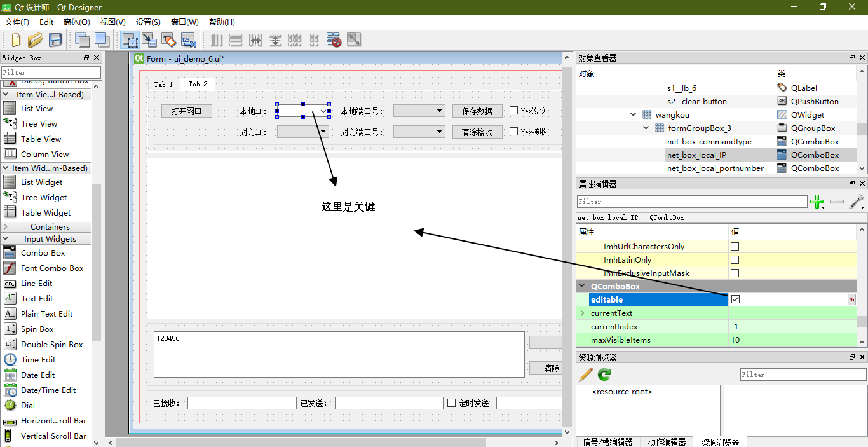Open the 窗体(O) menu
868x447 pixels.
pos(77,22)
